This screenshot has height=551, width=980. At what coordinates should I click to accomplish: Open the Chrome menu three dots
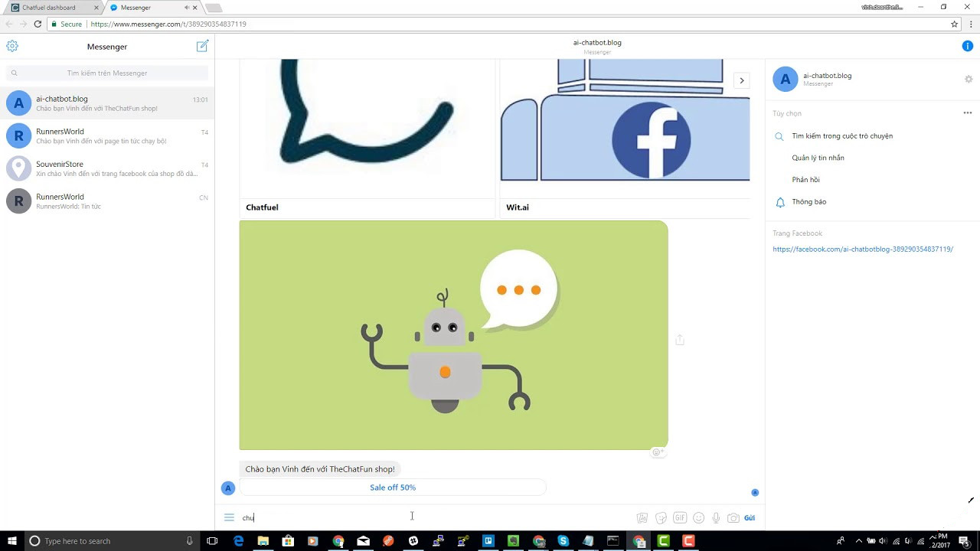tap(969, 24)
